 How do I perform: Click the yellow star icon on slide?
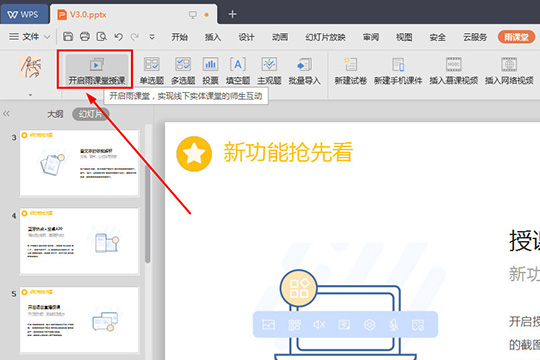coord(194,154)
